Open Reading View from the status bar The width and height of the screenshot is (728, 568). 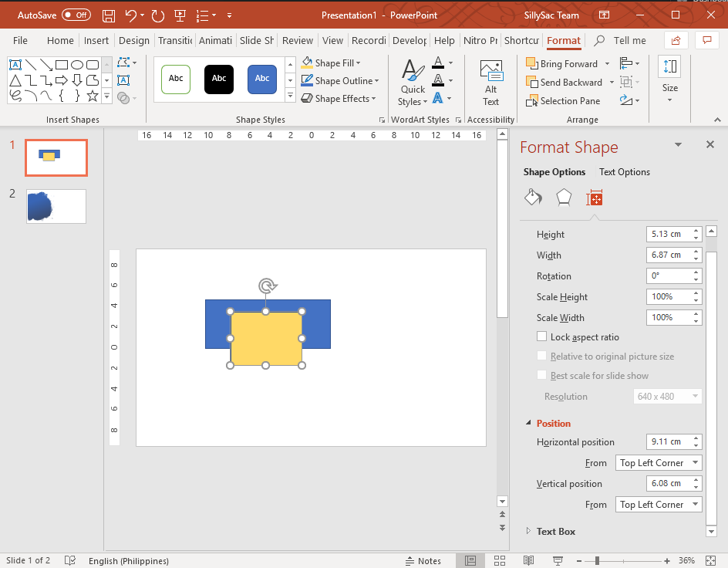528,560
